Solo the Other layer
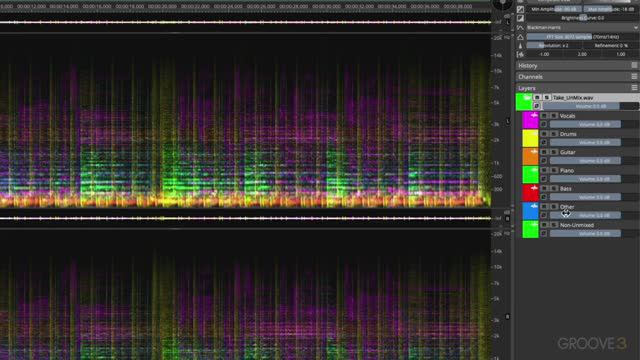 [553, 207]
